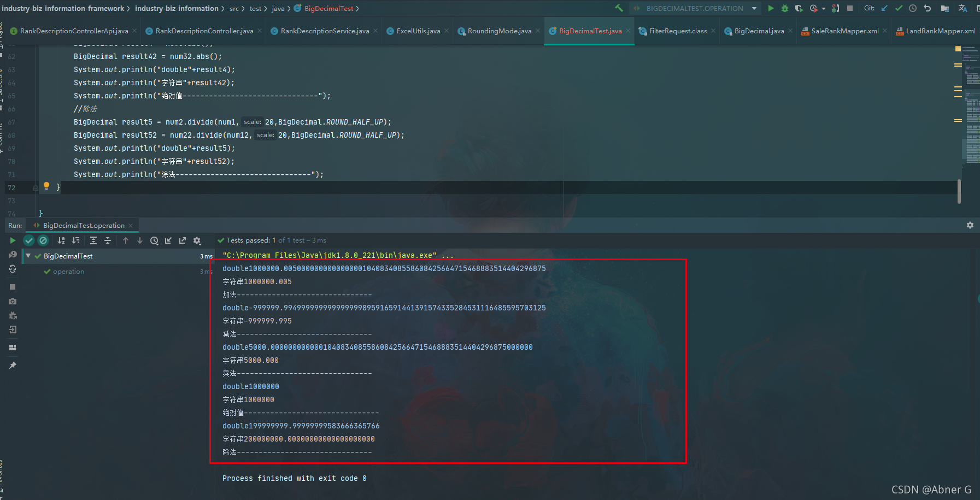This screenshot has width=980, height=500.
Task: Click Restore layout icon in Run sidebar
Action: coord(13,348)
